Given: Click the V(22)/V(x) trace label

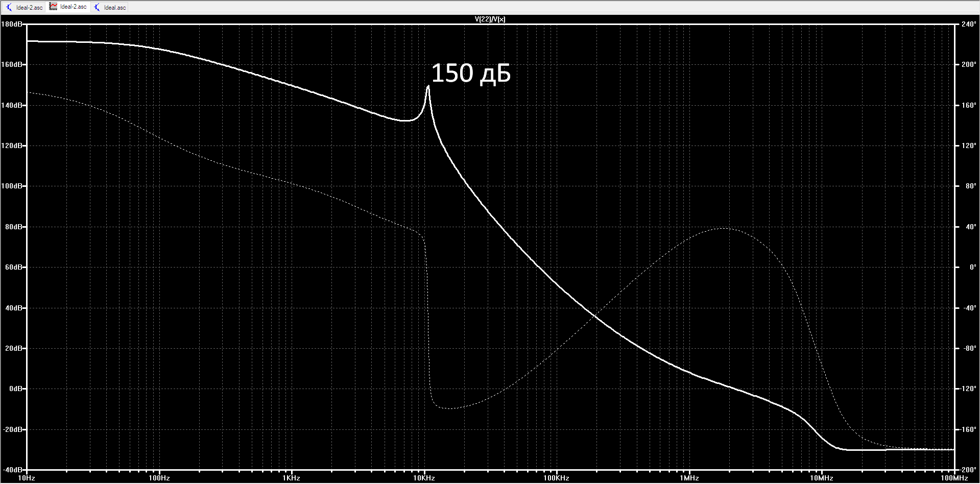Looking at the screenshot, I should 490,19.
